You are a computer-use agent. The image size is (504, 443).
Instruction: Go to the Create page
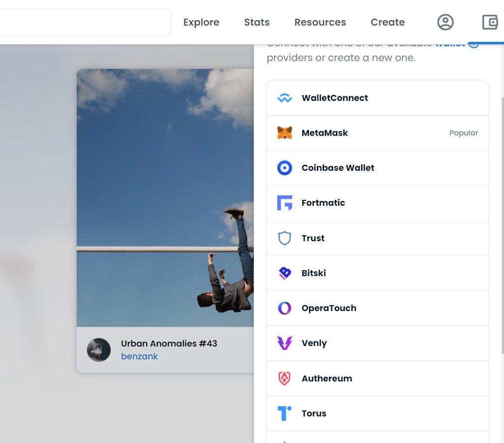387,22
